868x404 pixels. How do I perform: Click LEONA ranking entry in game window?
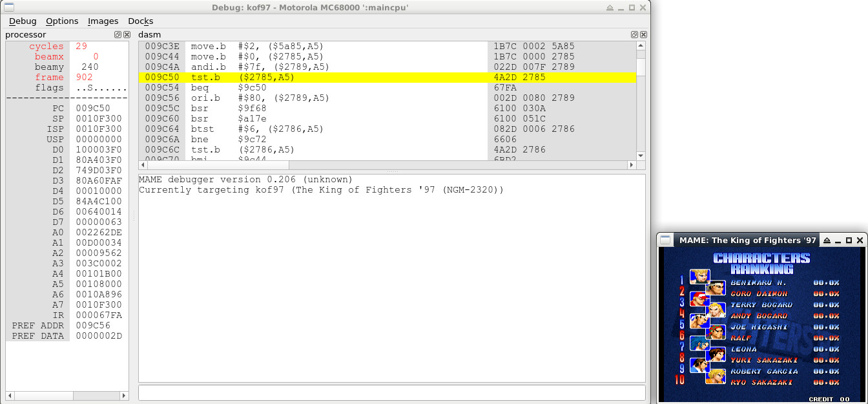click(743, 349)
